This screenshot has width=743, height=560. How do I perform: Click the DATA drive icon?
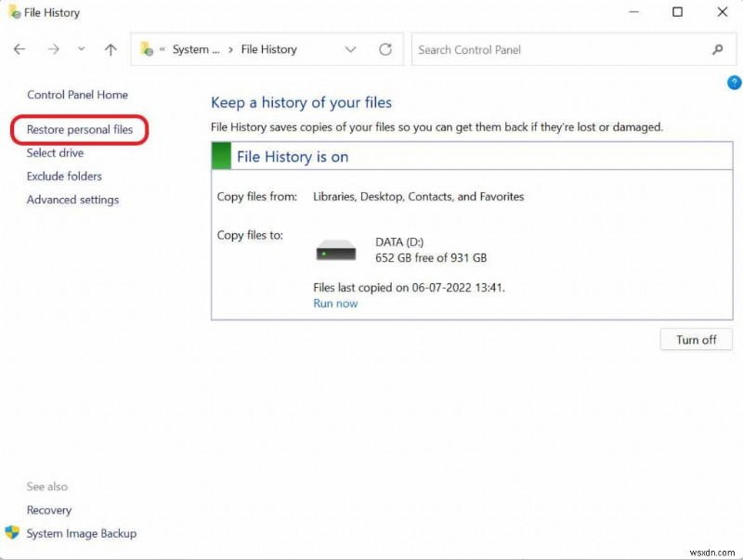(x=335, y=249)
